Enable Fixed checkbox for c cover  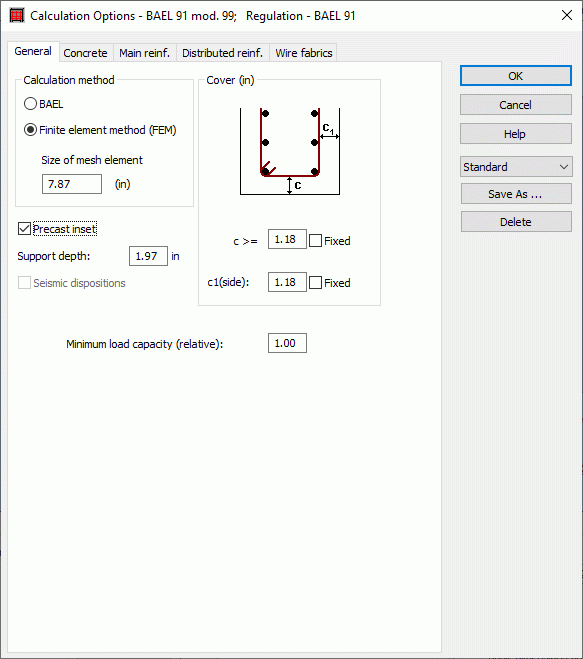click(x=315, y=241)
